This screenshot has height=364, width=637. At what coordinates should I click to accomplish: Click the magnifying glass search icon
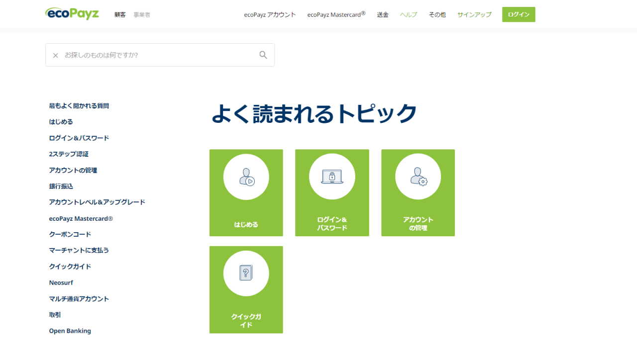click(263, 55)
